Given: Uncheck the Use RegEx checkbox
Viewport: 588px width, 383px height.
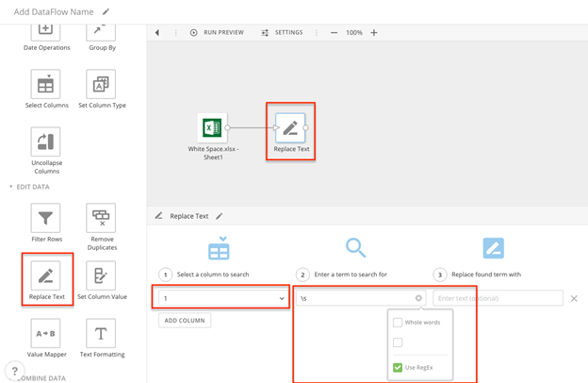Looking at the screenshot, I should point(398,367).
